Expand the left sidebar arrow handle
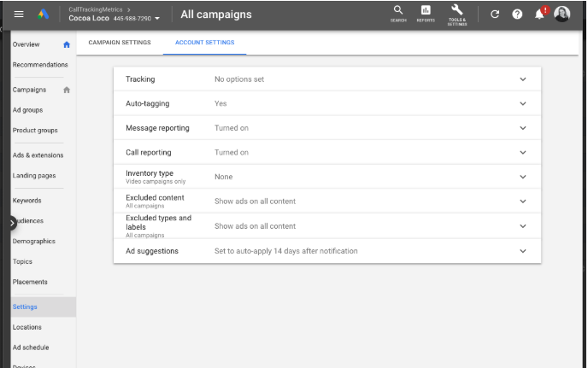Image resolution: width=588 pixels, height=368 pixels. click(x=13, y=222)
